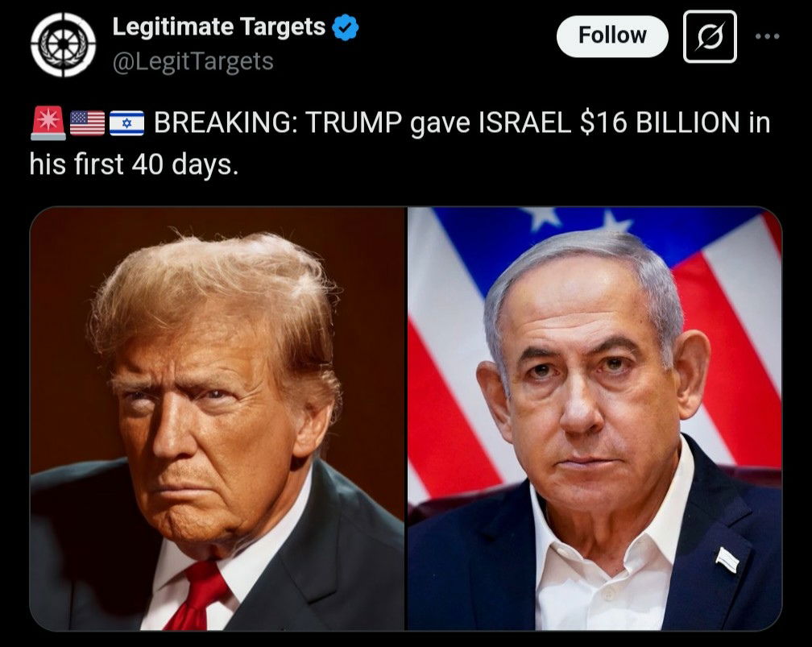Click the Israeli flag emoji
This screenshot has height=647, width=812.
point(127,123)
